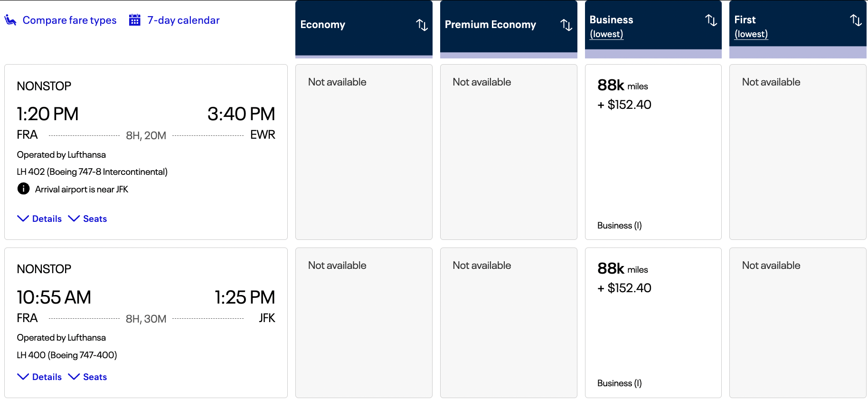
Task: Select the Premium Economy column header
Action: pyautogui.click(x=490, y=25)
